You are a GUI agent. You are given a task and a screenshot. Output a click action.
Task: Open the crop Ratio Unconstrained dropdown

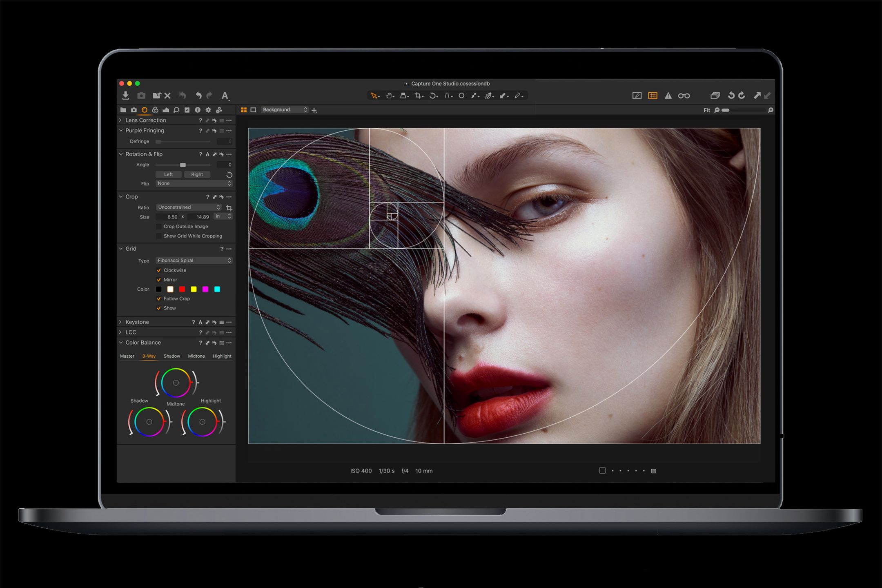pyautogui.click(x=189, y=207)
